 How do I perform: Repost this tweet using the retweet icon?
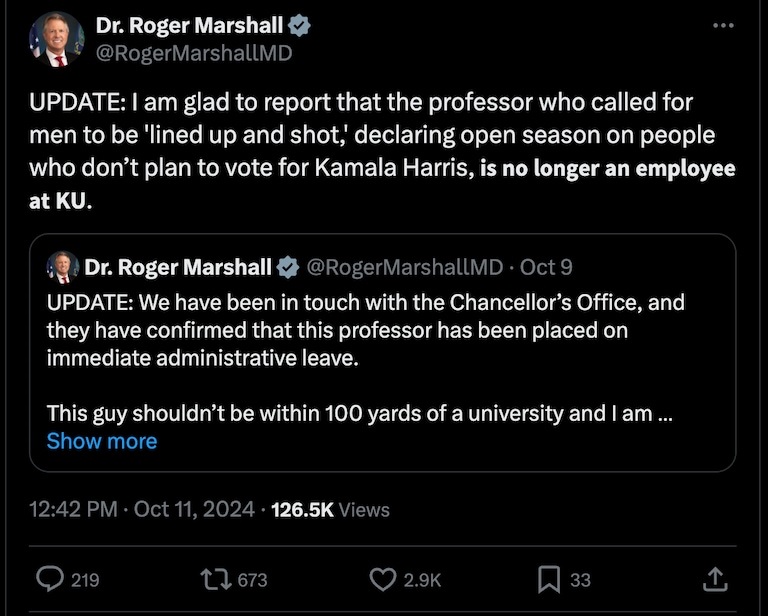tap(214, 578)
